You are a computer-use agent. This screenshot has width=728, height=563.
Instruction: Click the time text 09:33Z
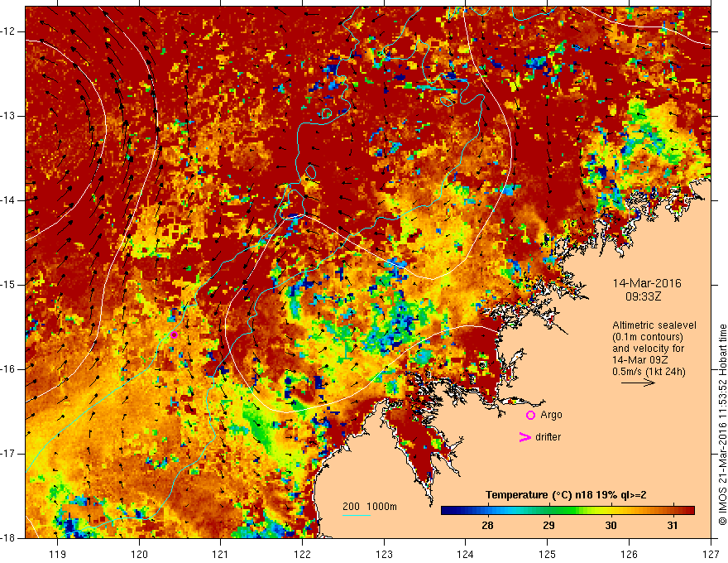[643, 296]
